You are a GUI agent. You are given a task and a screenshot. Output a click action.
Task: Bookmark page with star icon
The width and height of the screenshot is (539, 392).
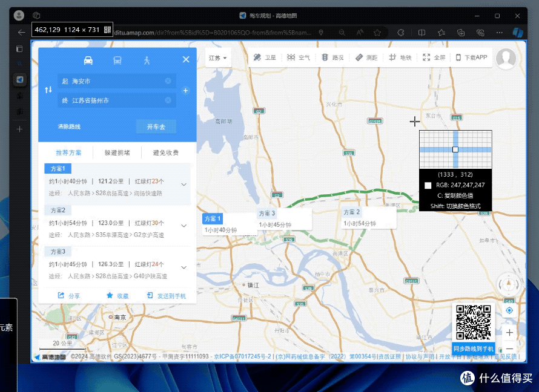pyautogui.click(x=377, y=33)
